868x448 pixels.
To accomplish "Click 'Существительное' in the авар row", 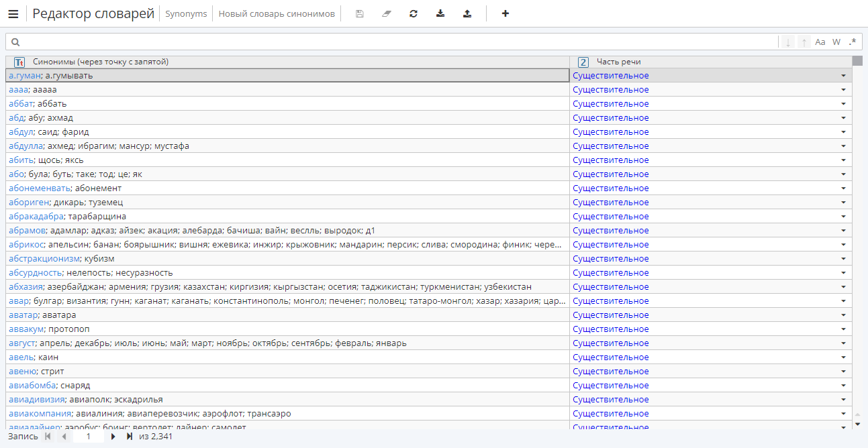I will coord(611,301).
